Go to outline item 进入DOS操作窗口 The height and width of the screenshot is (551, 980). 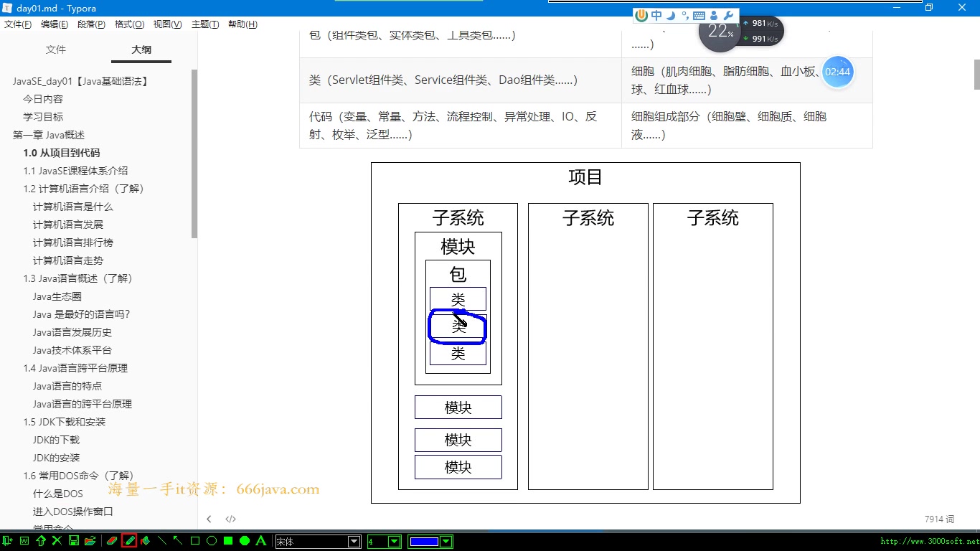pyautogui.click(x=73, y=512)
